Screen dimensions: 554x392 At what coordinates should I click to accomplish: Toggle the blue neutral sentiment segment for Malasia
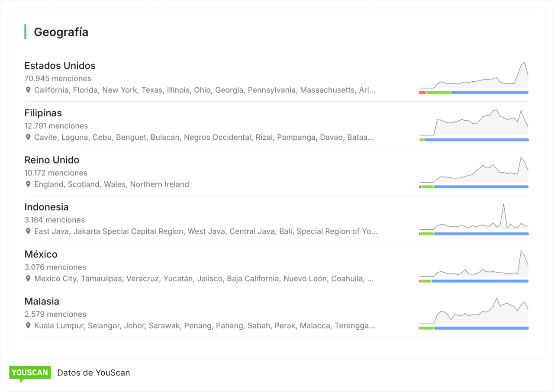[x=480, y=328]
